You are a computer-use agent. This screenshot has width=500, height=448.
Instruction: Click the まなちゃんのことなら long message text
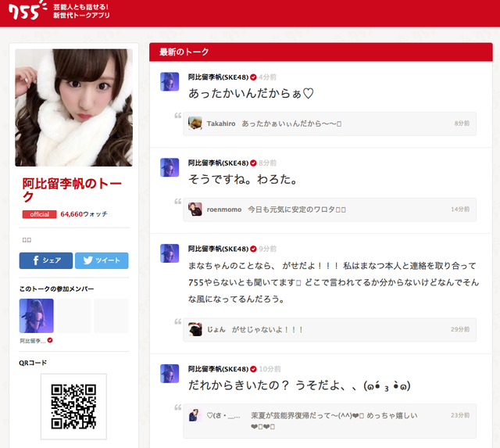pos(334,282)
